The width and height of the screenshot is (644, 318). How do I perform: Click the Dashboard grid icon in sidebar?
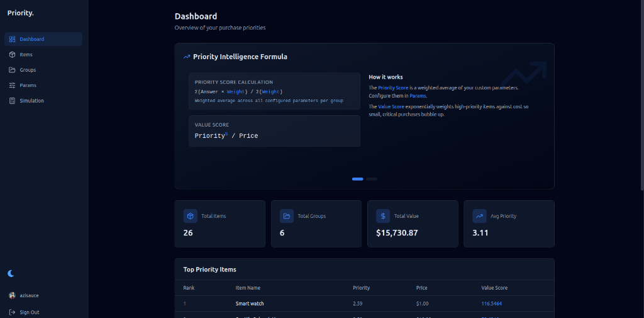12,39
